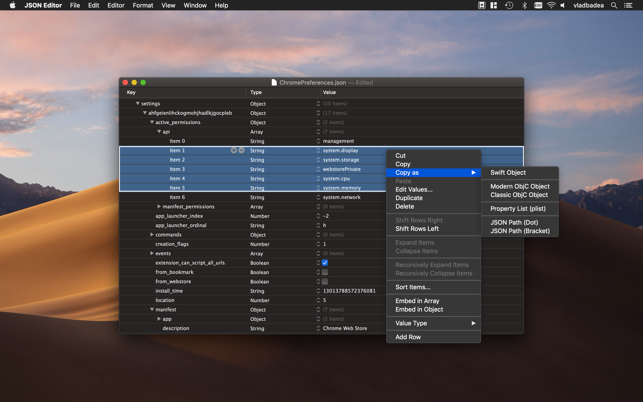Choose Embed in Object
Screen dimensions: 643x402
click(x=433, y=310)
